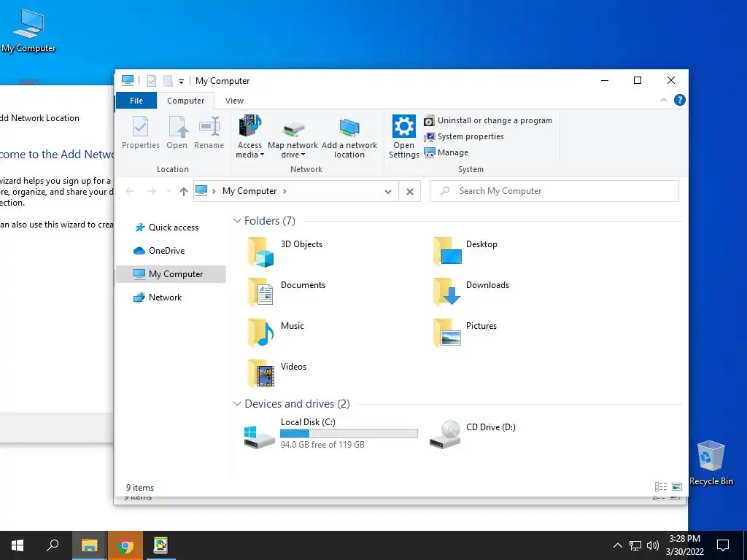Select My Computer desktop shortcut
Screen dimensions: 747x560
click(x=28, y=31)
